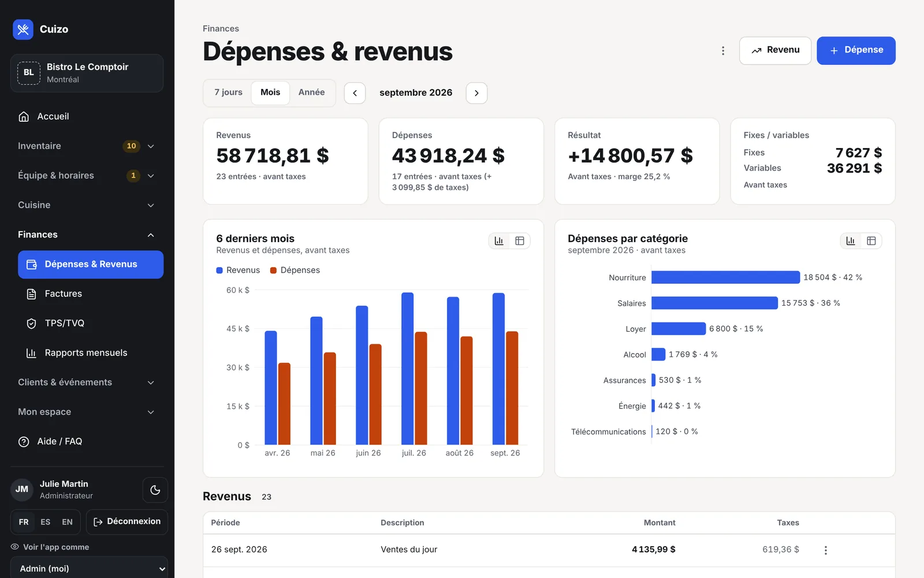The height and width of the screenshot is (578, 924).
Task: Click the Nourriture category bar
Action: (x=725, y=277)
